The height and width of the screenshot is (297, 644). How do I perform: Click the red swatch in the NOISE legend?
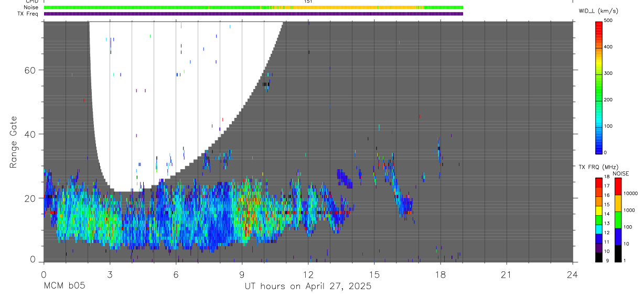[618, 186]
